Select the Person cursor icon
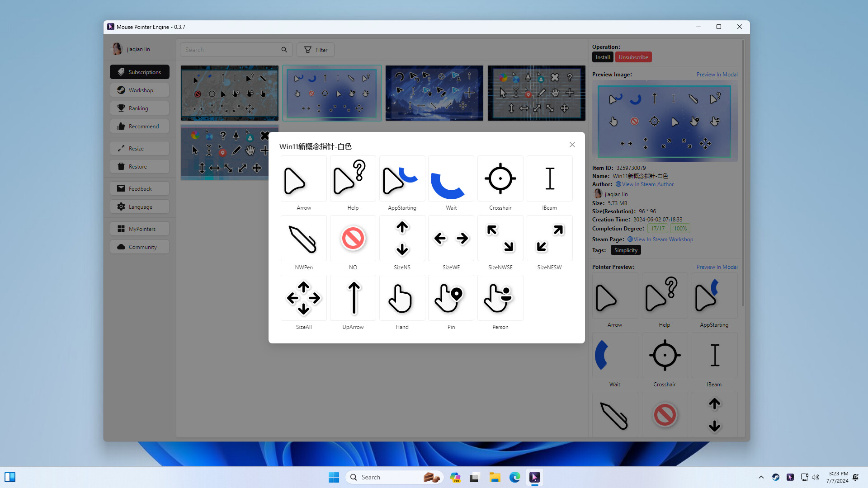This screenshot has width=868, height=488. click(500, 298)
